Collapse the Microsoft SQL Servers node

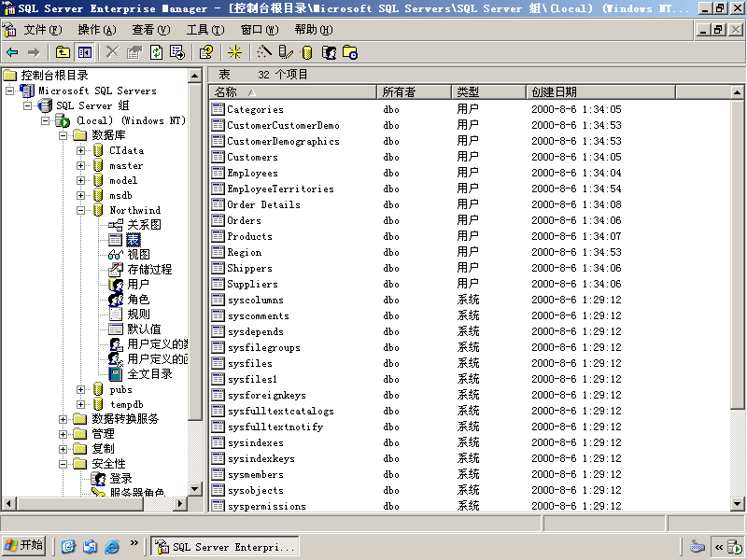tap(10, 91)
